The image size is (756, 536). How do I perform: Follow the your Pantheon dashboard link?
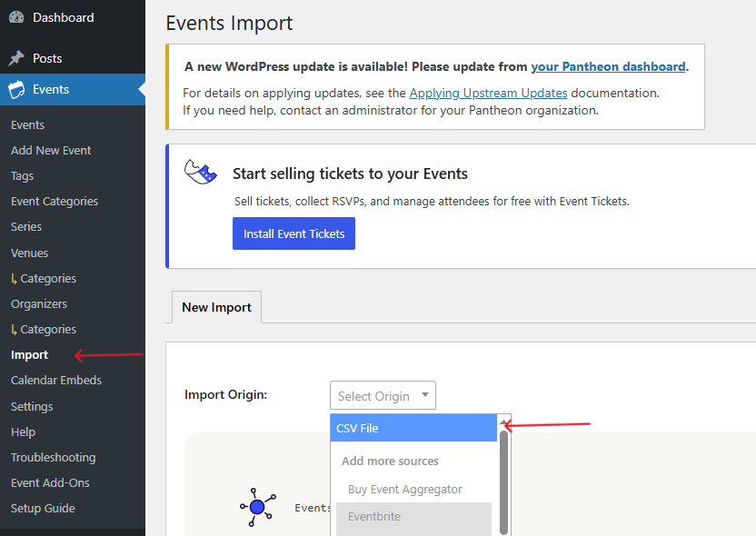tap(608, 66)
